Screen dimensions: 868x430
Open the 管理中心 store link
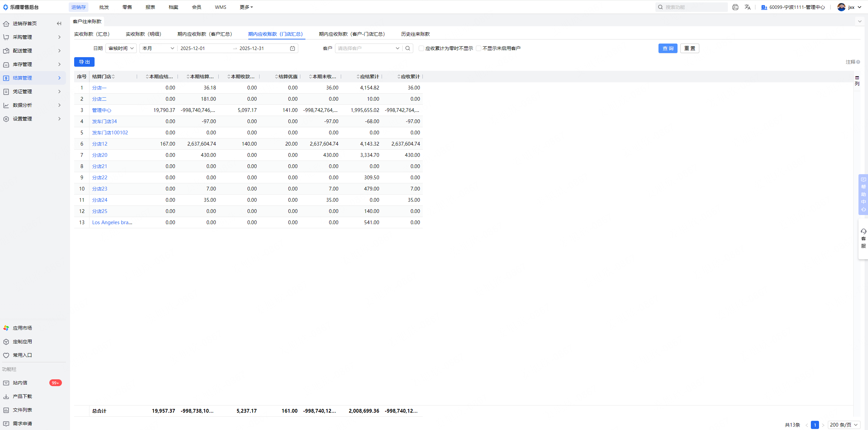[x=102, y=110]
